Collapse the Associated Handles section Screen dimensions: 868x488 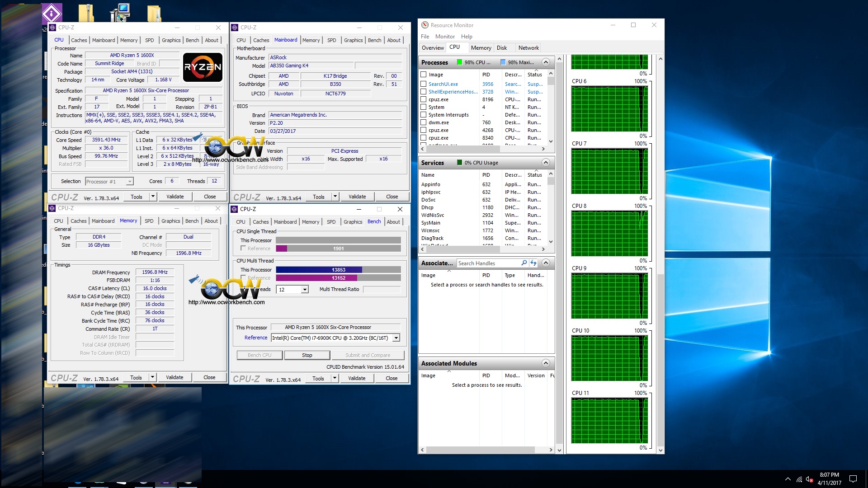(546, 263)
